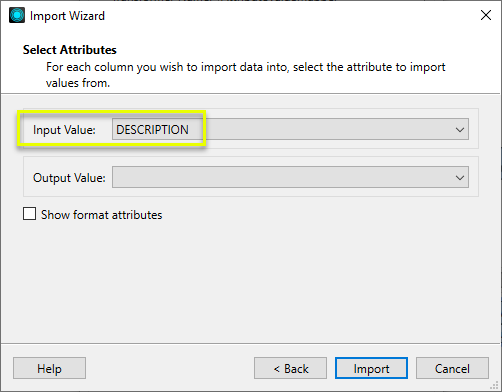Start the import with the Import button
The width and height of the screenshot is (502, 392).
371,368
